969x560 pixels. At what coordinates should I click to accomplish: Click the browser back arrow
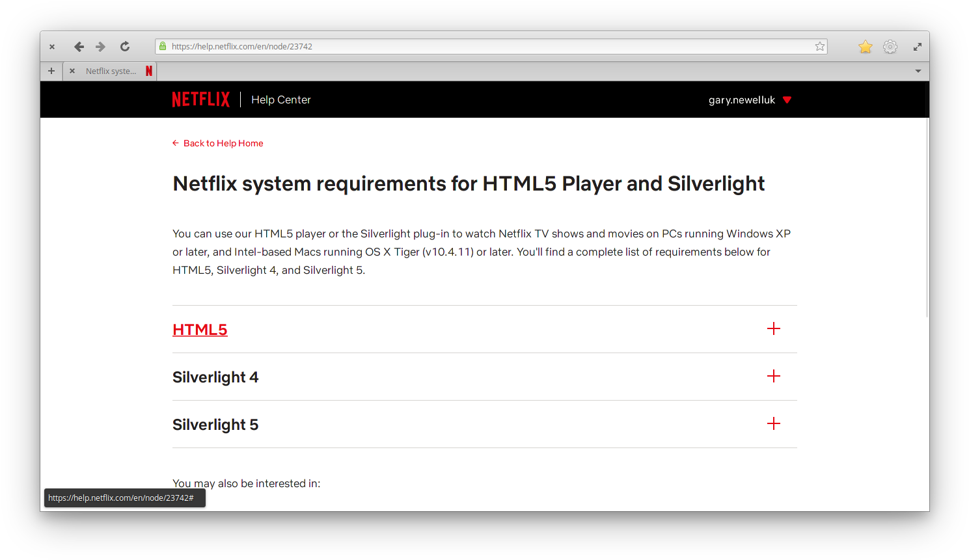coord(79,47)
